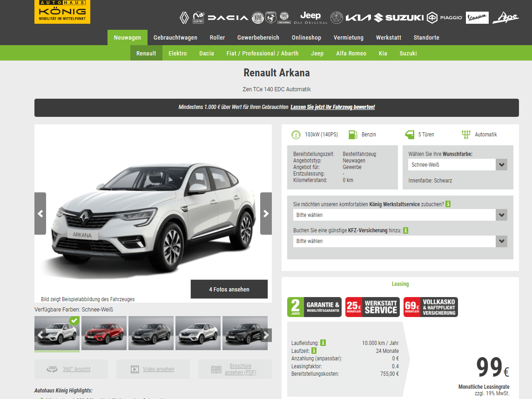This screenshot has height=399, width=532.
Task: Select the Suzuki submenu tab
Action: tap(408, 53)
